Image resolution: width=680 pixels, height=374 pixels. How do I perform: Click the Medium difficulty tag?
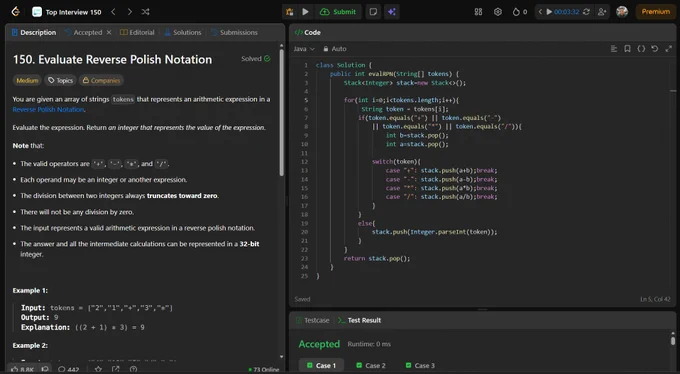tap(27, 80)
